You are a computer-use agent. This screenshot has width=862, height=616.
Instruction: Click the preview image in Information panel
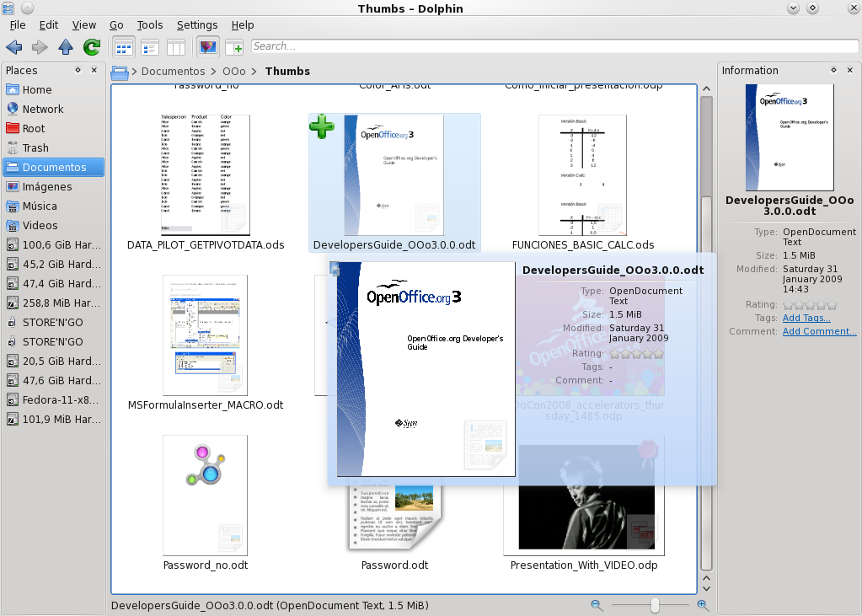(790, 137)
